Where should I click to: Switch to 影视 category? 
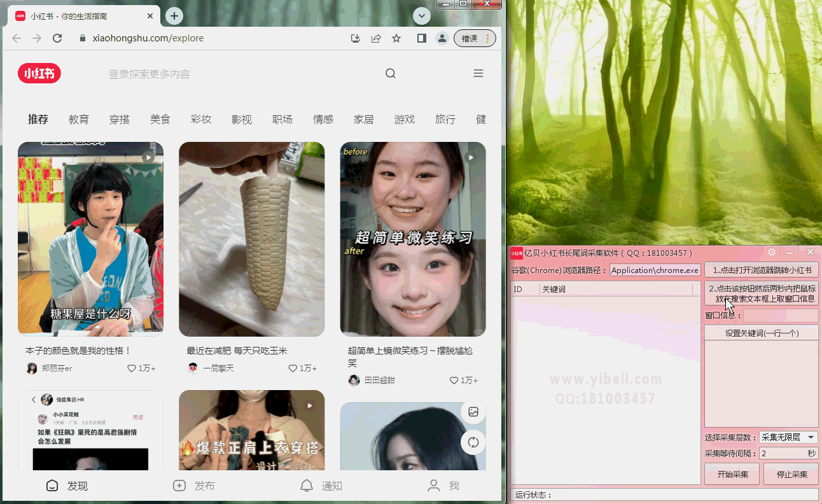click(242, 119)
